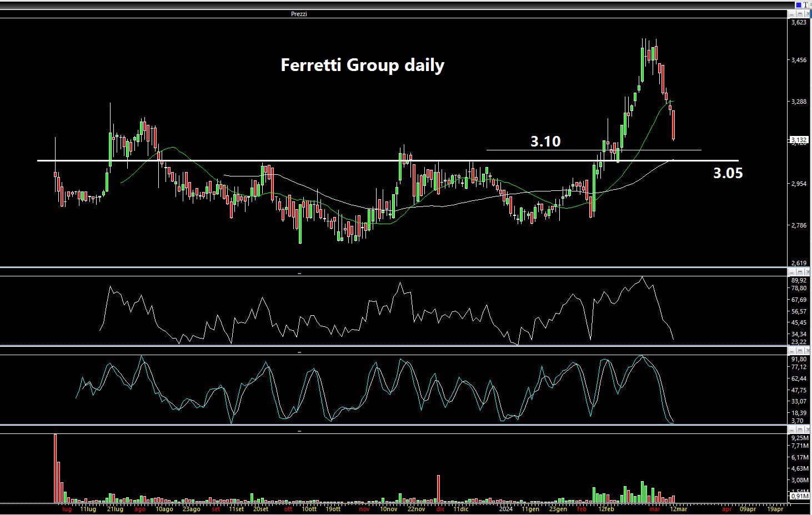Screen dimensions: 812x515
Task: Click the 12mar date label
Action: coord(678,509)
